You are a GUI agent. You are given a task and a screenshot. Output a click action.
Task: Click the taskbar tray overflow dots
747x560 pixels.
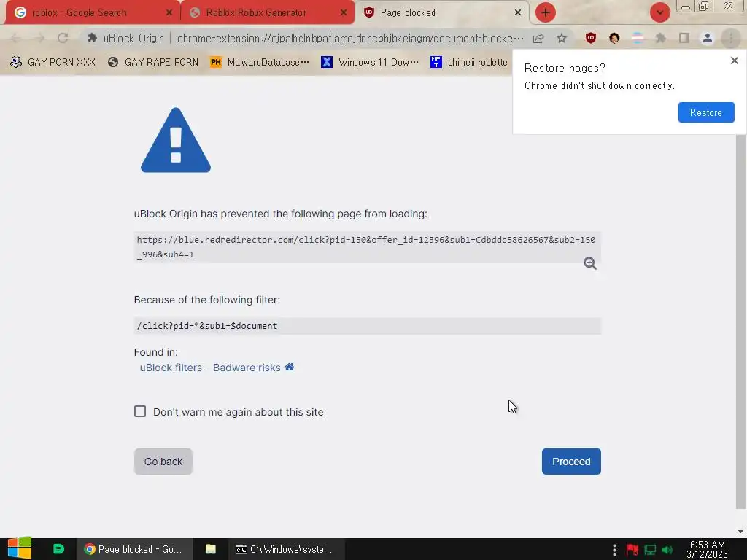coord(614,550)
